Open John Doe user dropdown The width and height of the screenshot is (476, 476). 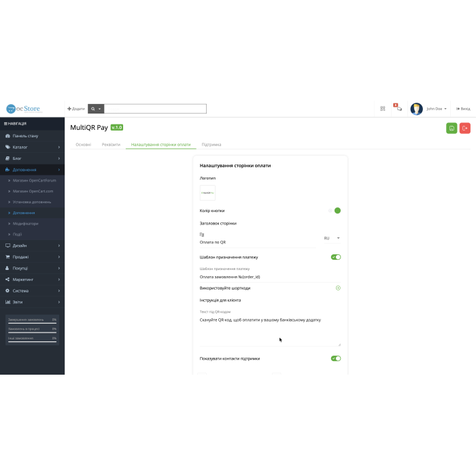[437, 109]
